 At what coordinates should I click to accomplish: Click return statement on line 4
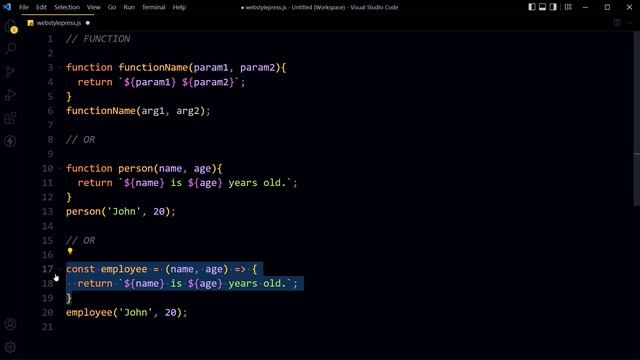tap(161, 82)
